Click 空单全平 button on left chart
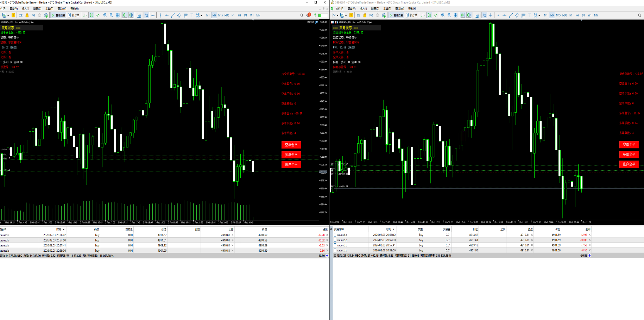644x320 pixels. (x=291, y=145)
